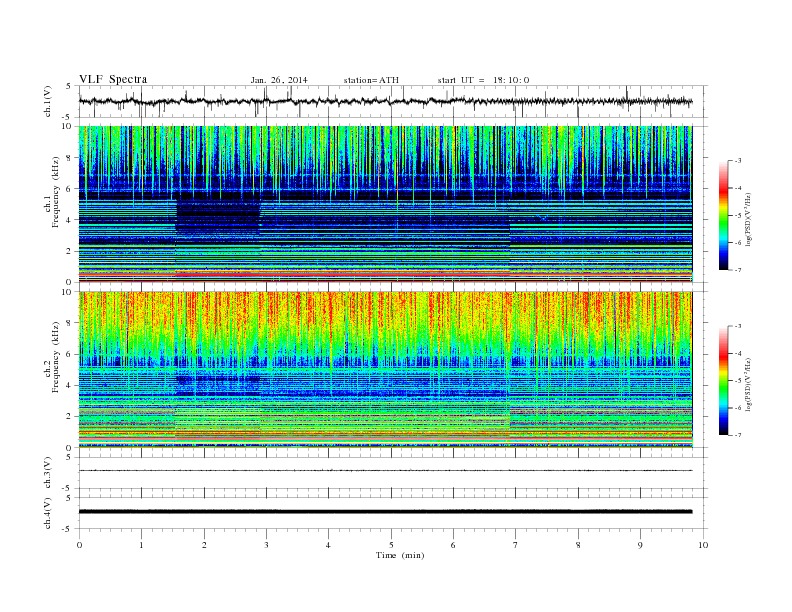Click the "8" kHz tick on ch.1 frequency axis
The image size is (792, 612).
(69, 158)
